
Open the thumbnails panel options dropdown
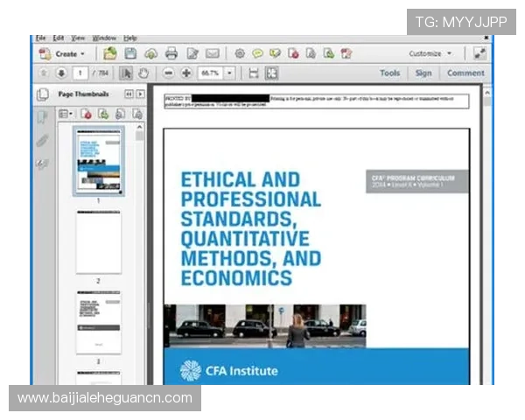[x=66, y=115]
